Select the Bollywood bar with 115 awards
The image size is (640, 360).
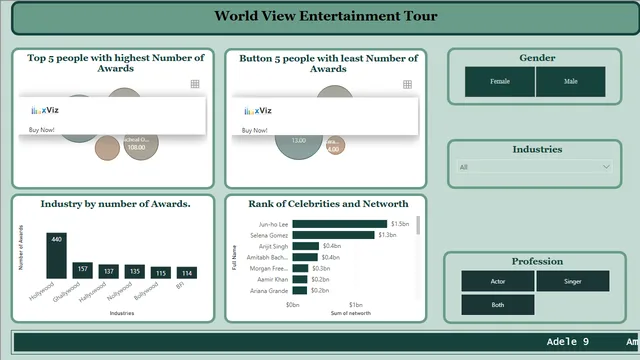click(161, 273)
